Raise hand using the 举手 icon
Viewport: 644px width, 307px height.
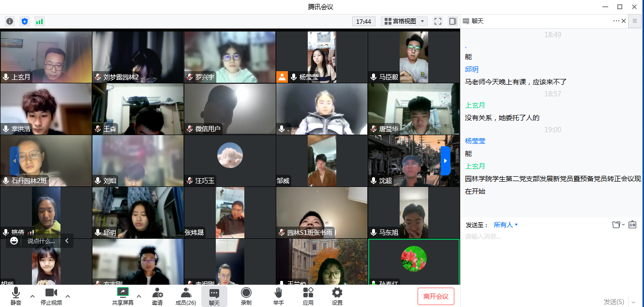tap(279, 296)
